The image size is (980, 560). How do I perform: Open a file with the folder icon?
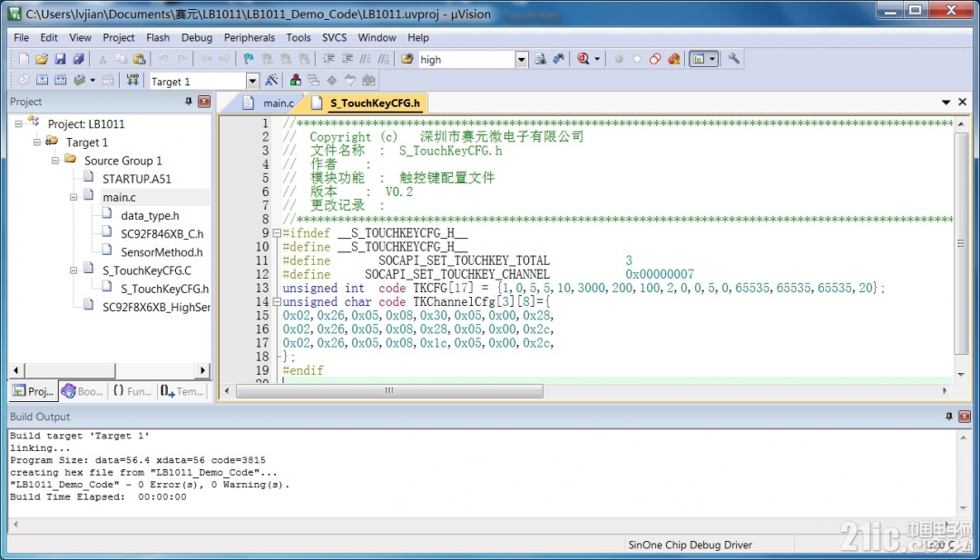(42, 59)
